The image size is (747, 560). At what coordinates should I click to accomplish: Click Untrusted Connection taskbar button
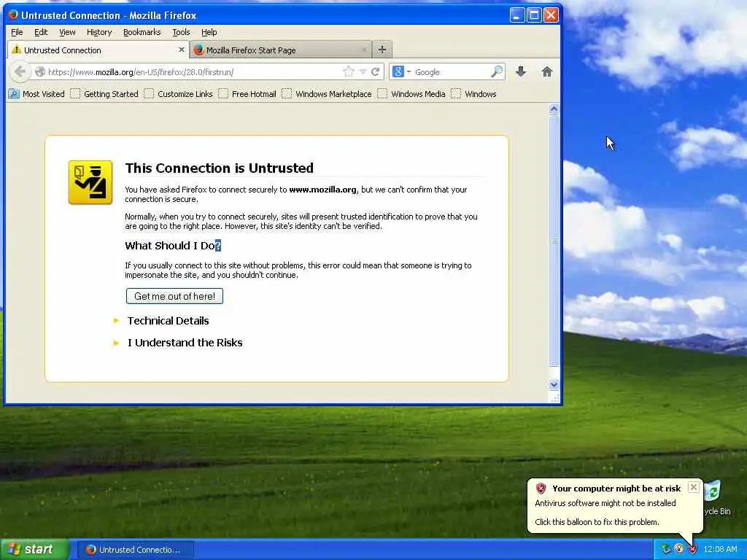pos(135,550)
